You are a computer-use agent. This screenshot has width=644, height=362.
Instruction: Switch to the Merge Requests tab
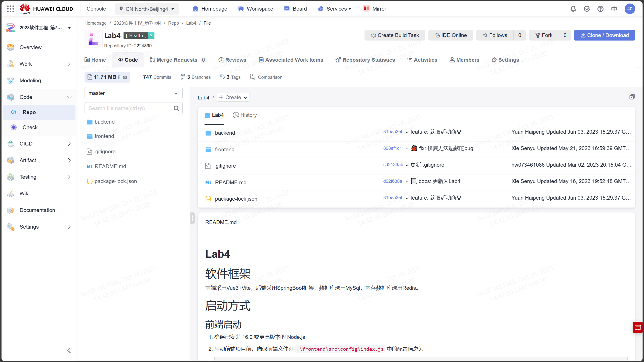point(177,60)
